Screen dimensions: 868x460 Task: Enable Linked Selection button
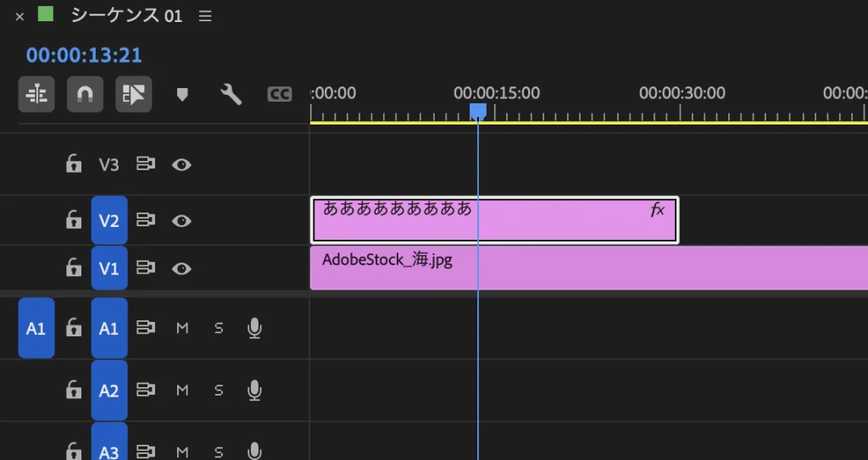tap(132, 94)
